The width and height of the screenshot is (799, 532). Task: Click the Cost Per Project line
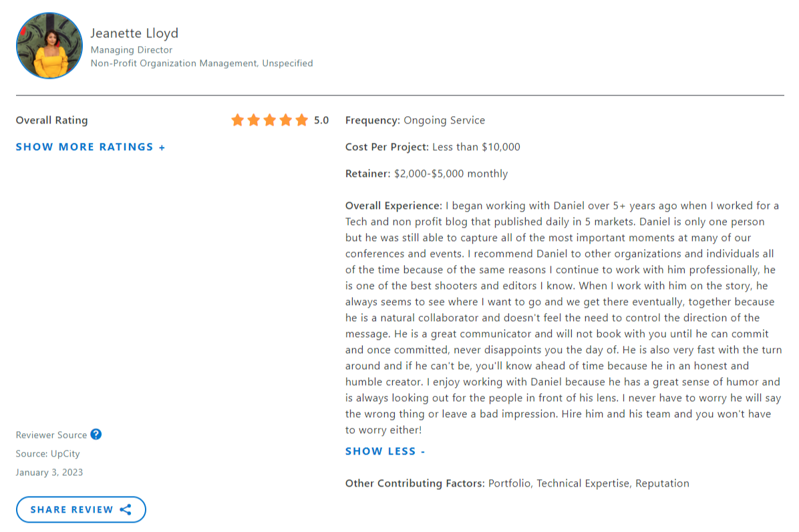432,148
